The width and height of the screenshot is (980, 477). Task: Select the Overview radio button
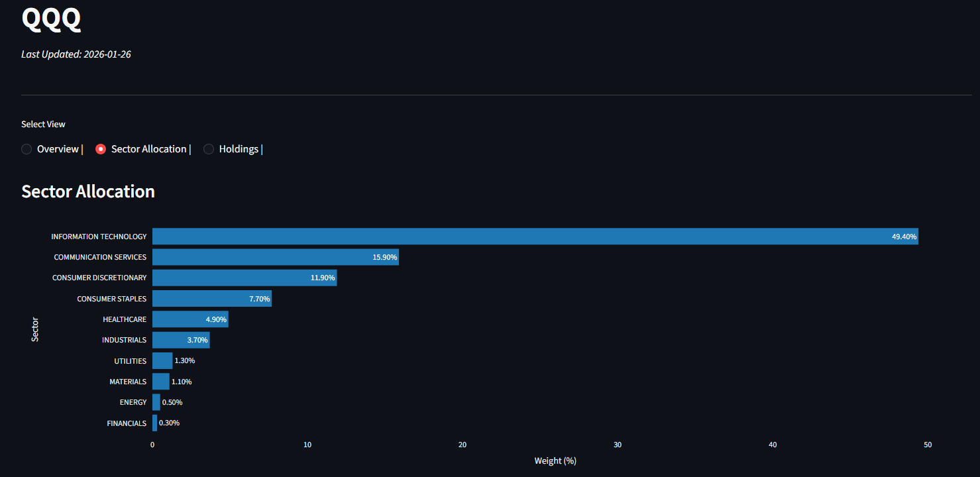(26, 148)
